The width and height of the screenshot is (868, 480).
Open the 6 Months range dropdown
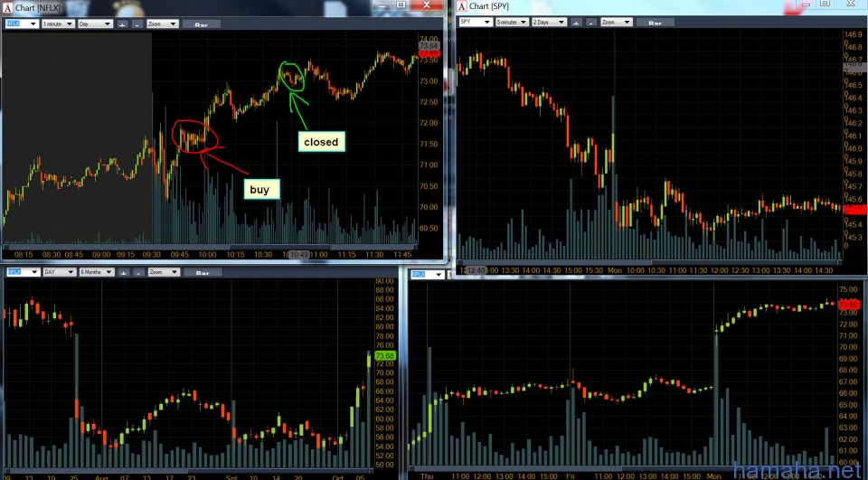(x=97, y=272)
